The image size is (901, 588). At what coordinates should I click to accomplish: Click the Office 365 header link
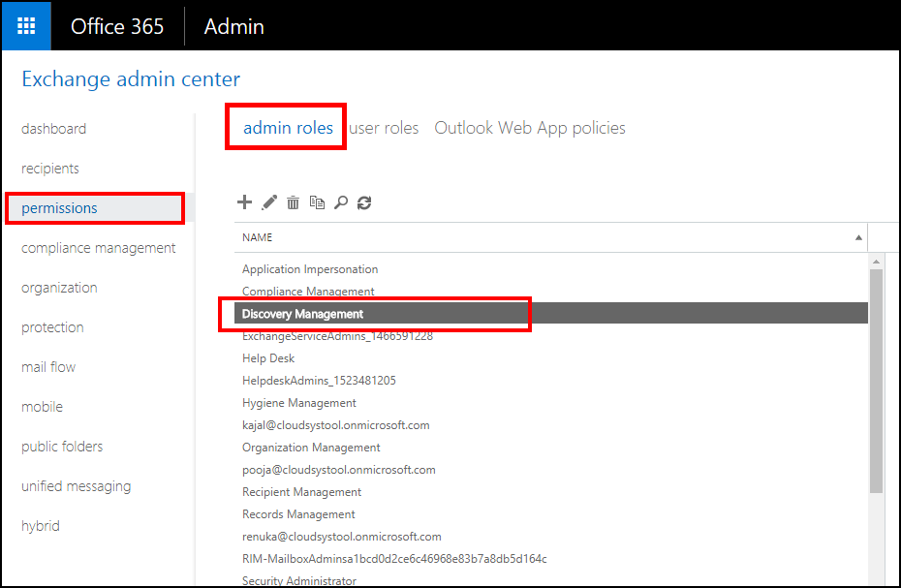pos(117,26)
